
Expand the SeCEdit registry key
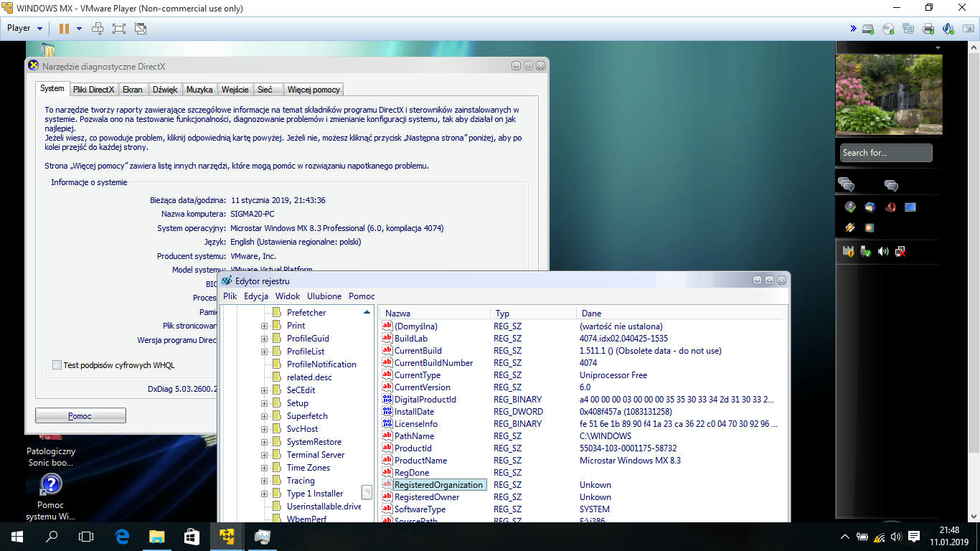264,390
